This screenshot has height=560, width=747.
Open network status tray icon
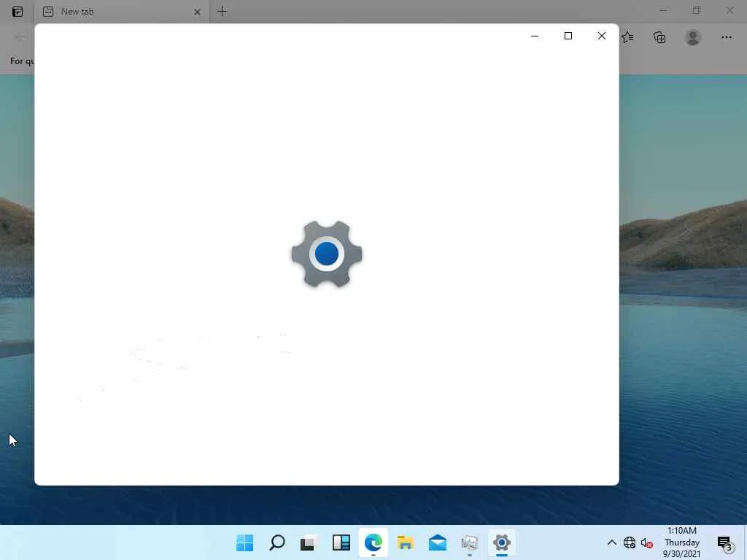630,542
